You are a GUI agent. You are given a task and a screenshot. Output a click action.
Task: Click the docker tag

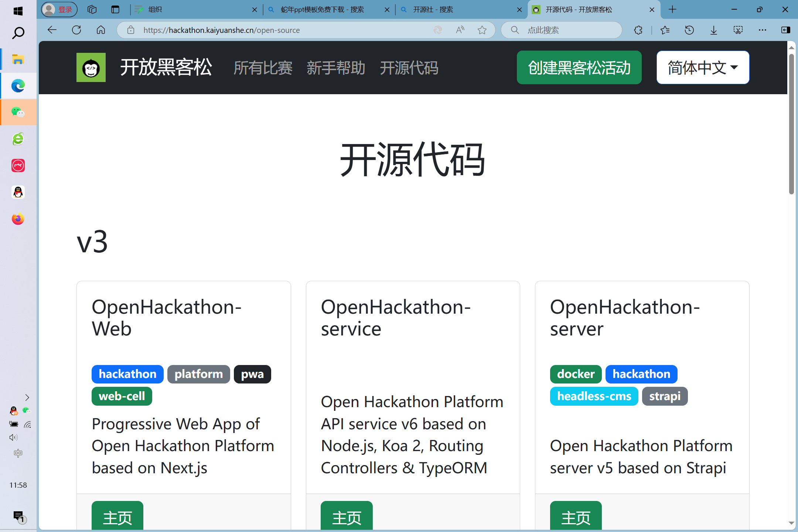pyautogui.click(x=576, y=374)
